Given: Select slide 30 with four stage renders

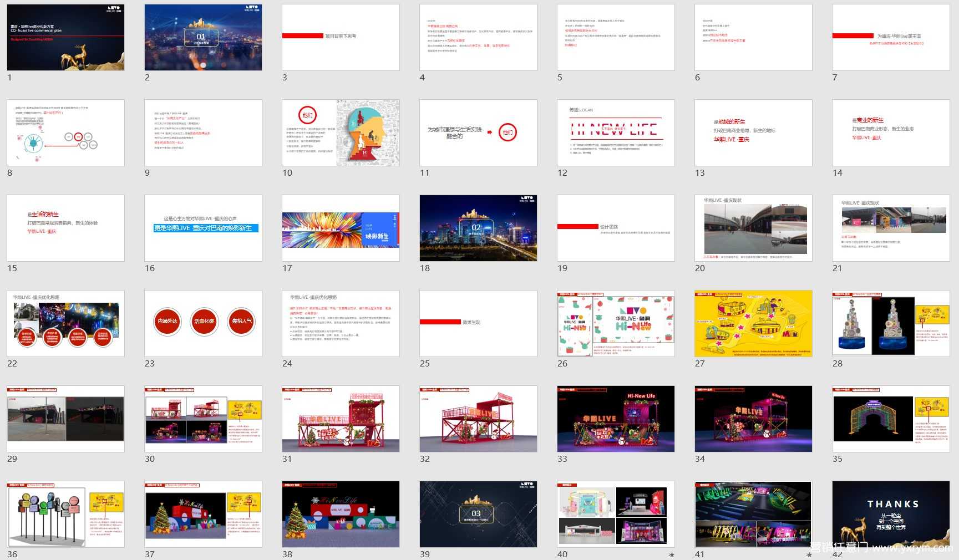Looking at the screenshot, I should [x=203, y=419].
